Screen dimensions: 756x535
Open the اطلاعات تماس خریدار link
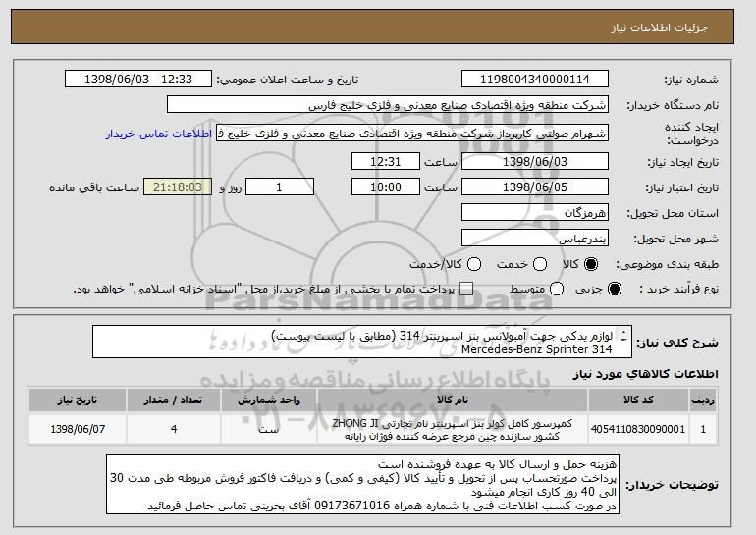(159, 134)
